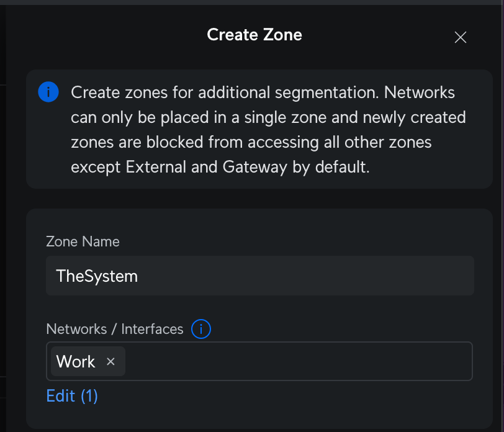Click the Create Zone panel title
The height and width of the screenshot is (432, 504).
[254, 35]
